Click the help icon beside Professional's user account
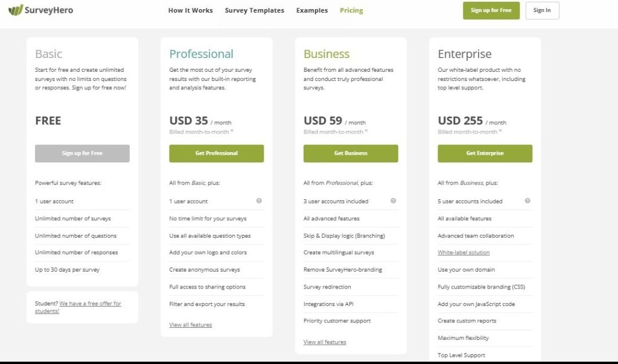Screen dimensions: 618x364 point(258,200)
